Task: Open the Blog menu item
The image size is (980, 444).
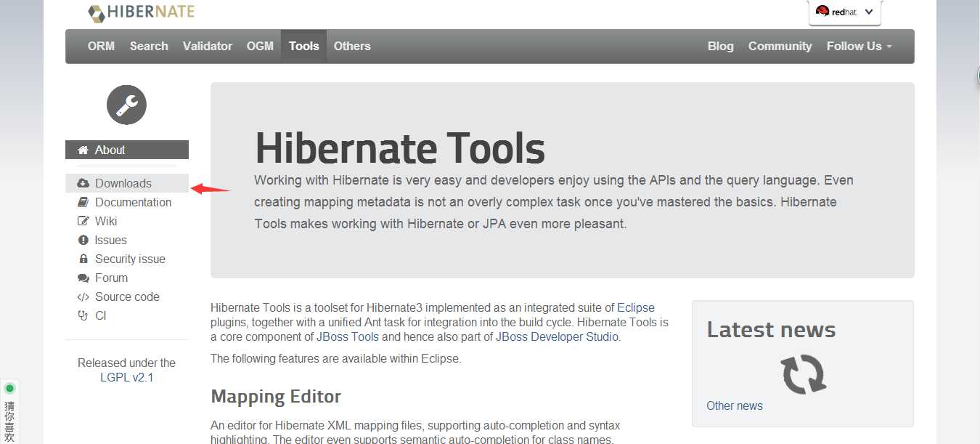Action: 721,46
